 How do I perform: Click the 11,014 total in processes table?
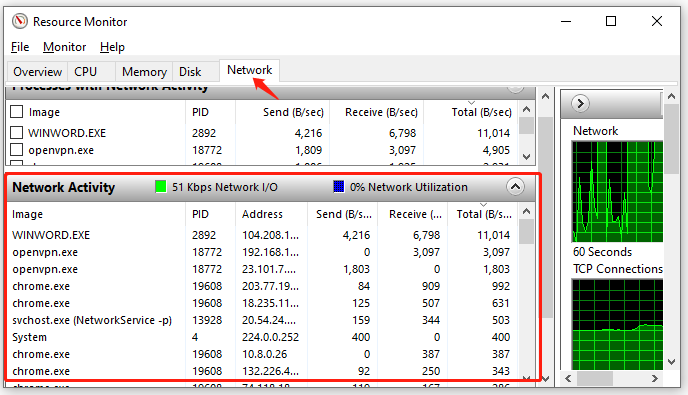coord(494,133)
